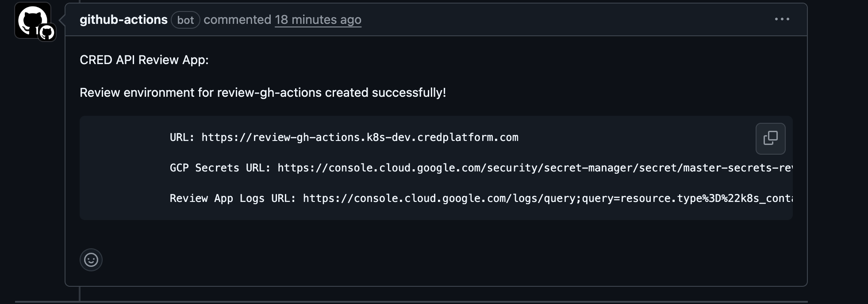Screen dimensions: 868x304
Task: Open the Review App Logs URL
Action: point(549,198)
